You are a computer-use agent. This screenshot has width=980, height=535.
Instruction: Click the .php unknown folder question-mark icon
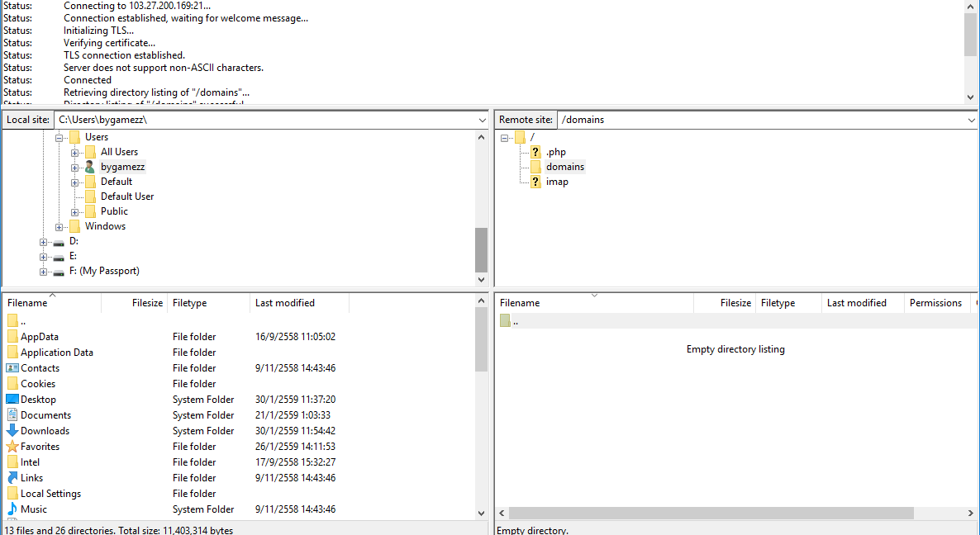pos(535,152)
